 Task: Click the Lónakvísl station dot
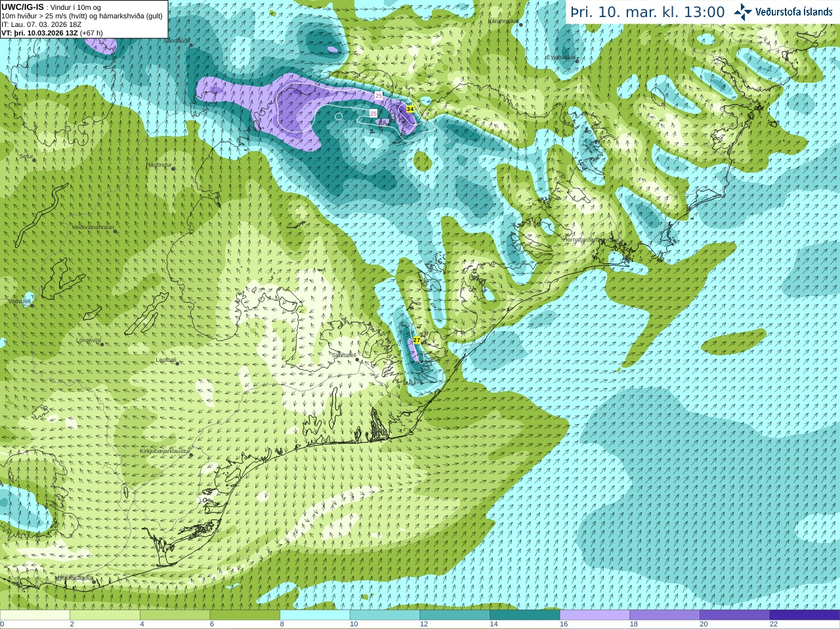(x=102, y=344)
